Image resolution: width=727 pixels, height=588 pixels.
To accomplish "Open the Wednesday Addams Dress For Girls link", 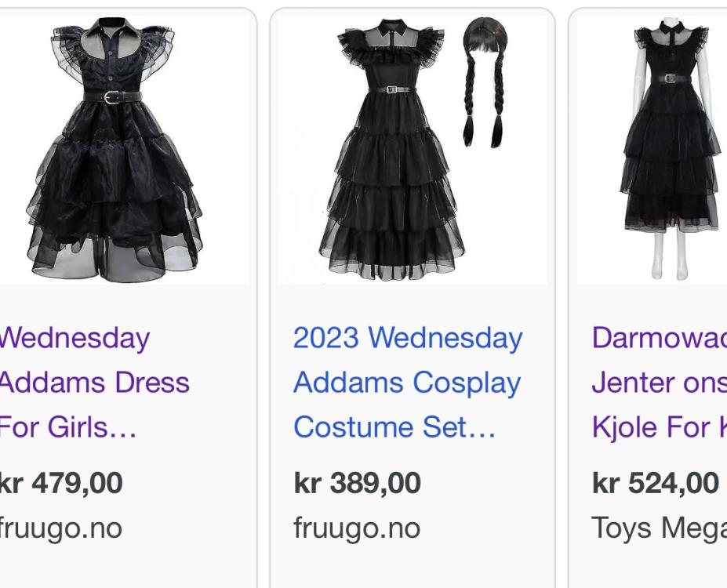I will [x=95, y=383].
